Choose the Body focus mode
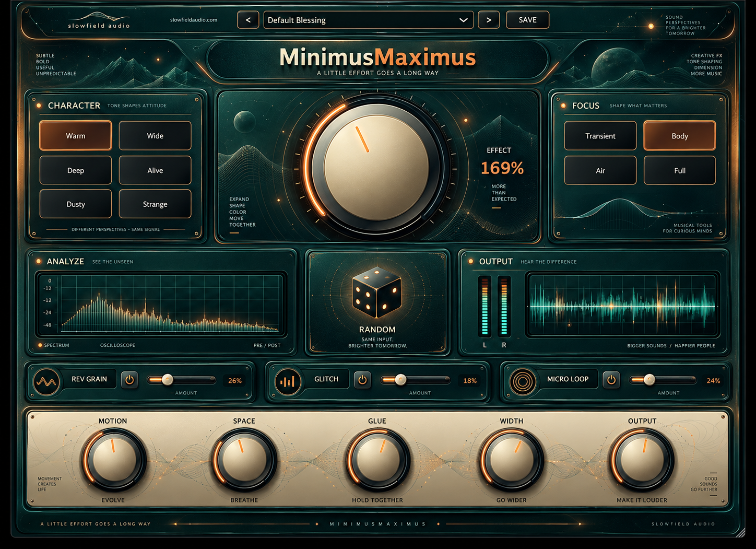Screen dimensions: 756x549 coord(680,136)
